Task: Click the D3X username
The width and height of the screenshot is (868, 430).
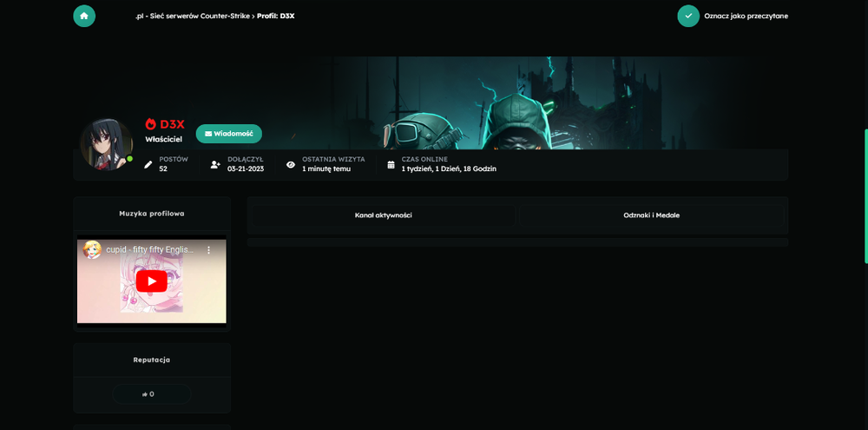Action: (x=172, y=124)
